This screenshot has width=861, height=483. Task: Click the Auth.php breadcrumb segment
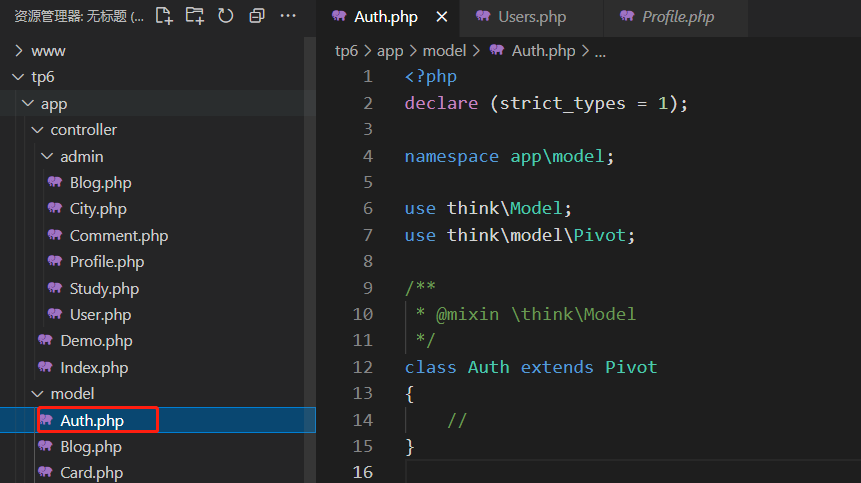click(543, 51)
